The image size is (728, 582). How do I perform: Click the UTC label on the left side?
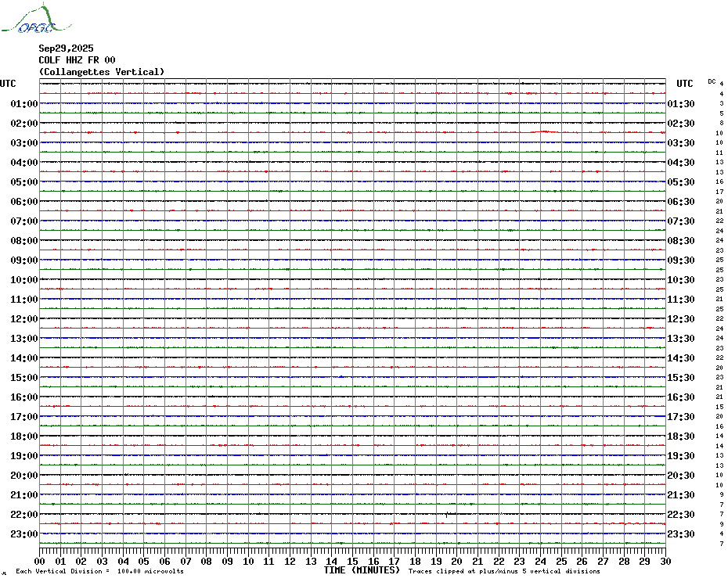click(x=8, y=84)
